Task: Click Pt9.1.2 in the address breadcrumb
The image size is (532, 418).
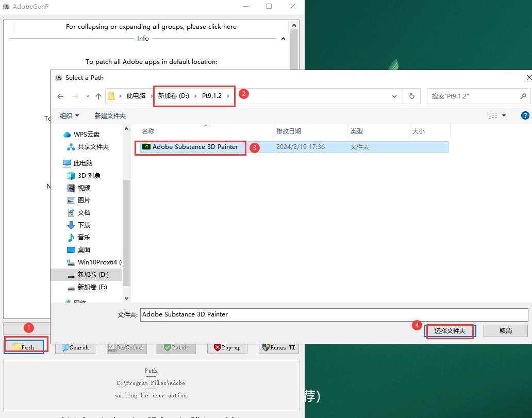Action: pyautogui.click(x=212, y=96)
